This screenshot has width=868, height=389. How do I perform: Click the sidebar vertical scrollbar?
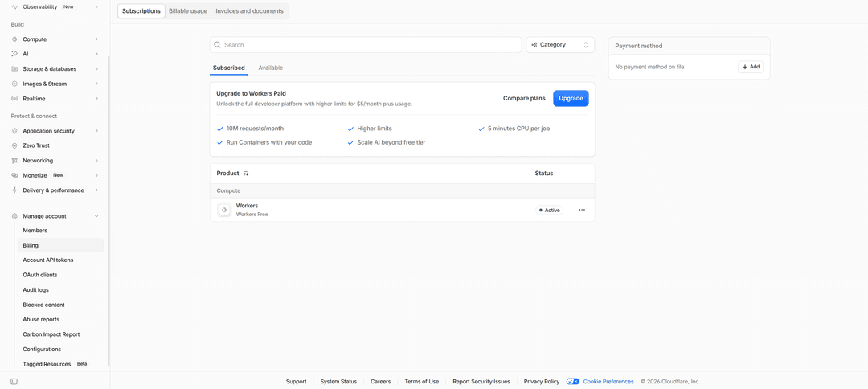pyautogui.click(x=108, y=211)
